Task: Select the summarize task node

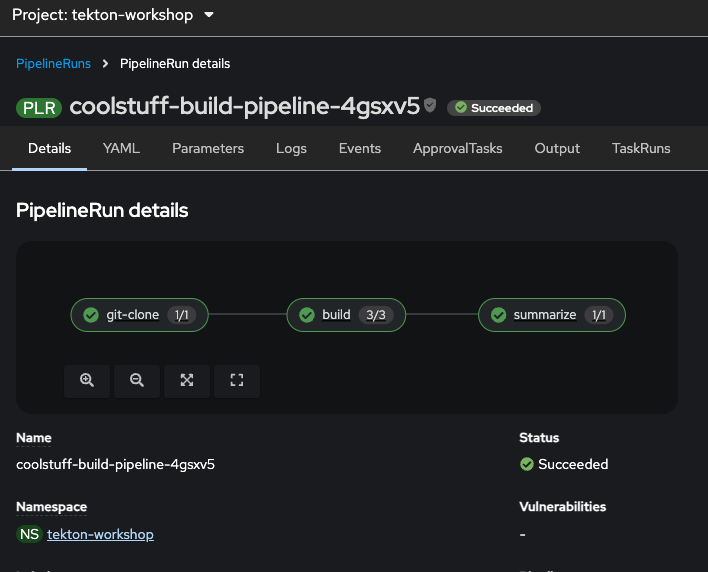Action: coord(551,314)
